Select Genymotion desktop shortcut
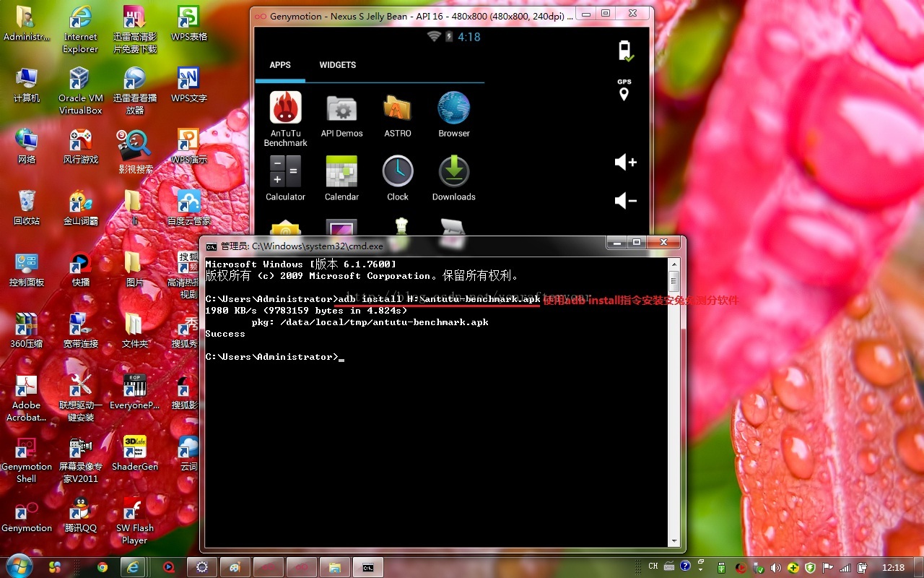Screen dimensions: 924x578 (x=27, y=515)
